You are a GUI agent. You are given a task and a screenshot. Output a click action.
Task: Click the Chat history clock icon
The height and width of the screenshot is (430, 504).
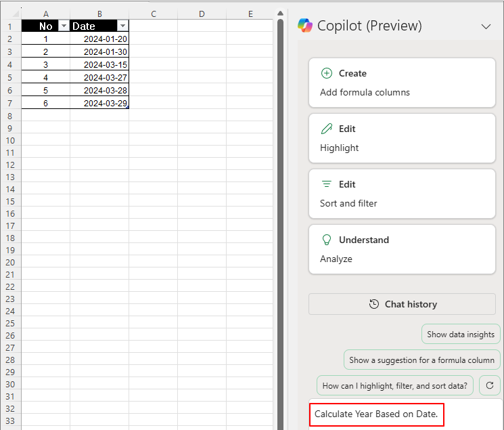click(x=374, y=304)
